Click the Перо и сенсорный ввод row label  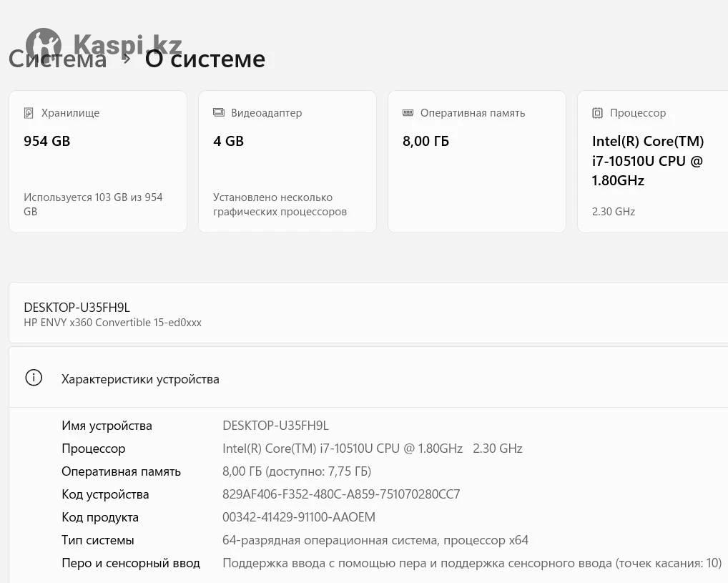click(131, 563)
